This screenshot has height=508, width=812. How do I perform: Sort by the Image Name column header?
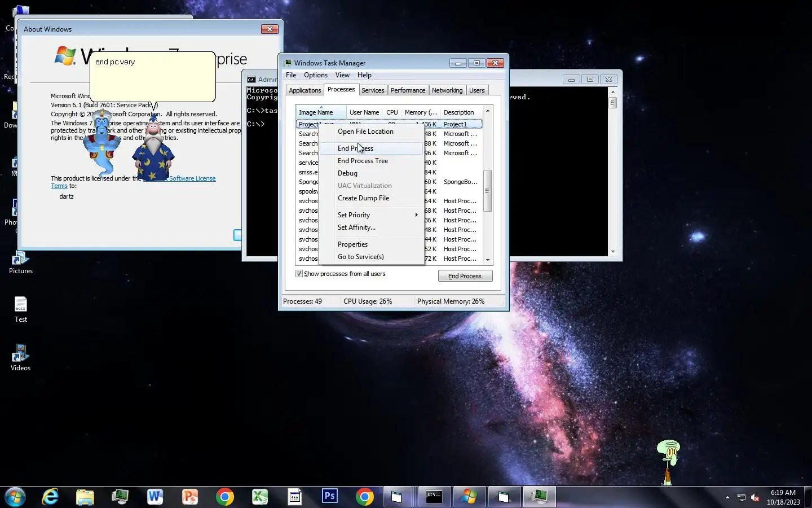point(321,112)
